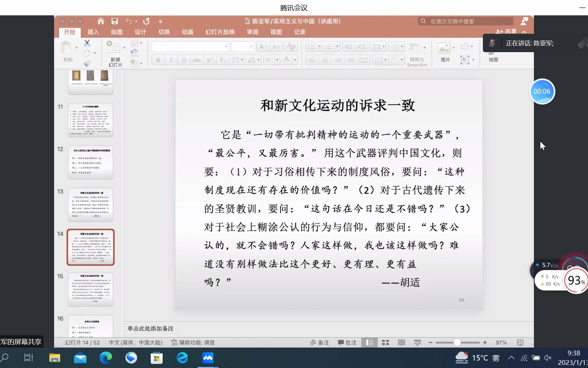Open the font name combo box
Viewport: 588px width, 368px height.
tap(190, 46)
